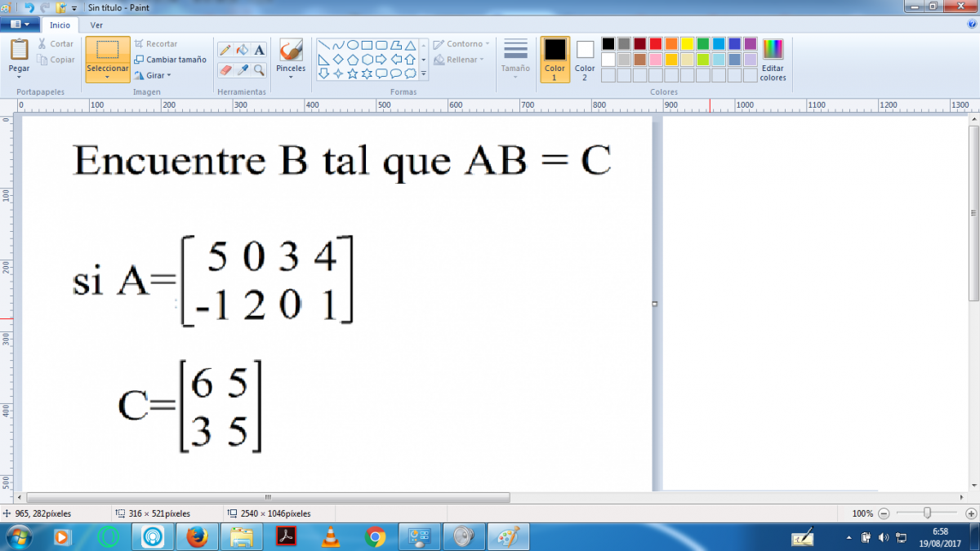Pick the Fill with color bucket tool

click(x=243, y=50)
